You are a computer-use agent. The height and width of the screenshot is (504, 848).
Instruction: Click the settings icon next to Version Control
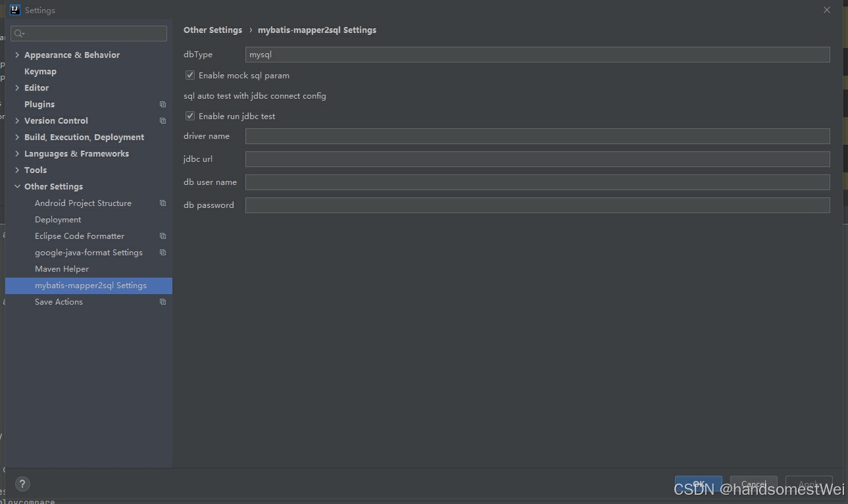[162, 120]
